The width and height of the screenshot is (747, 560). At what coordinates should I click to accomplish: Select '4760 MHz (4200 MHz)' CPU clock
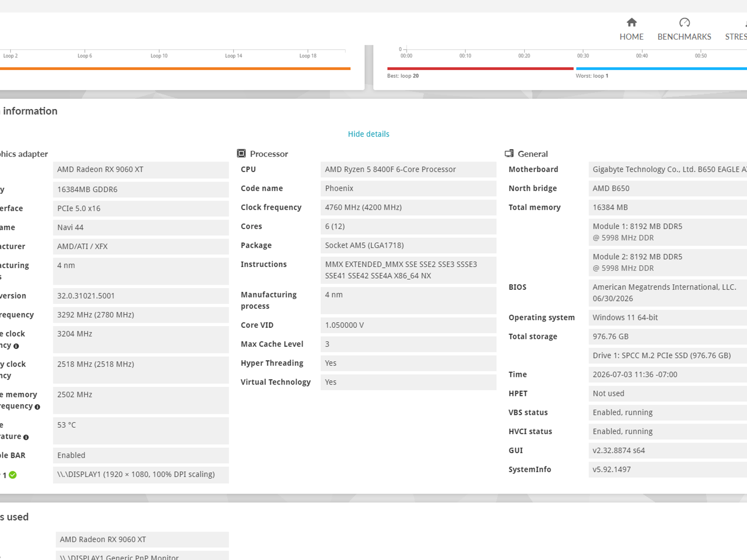[409, 207]
